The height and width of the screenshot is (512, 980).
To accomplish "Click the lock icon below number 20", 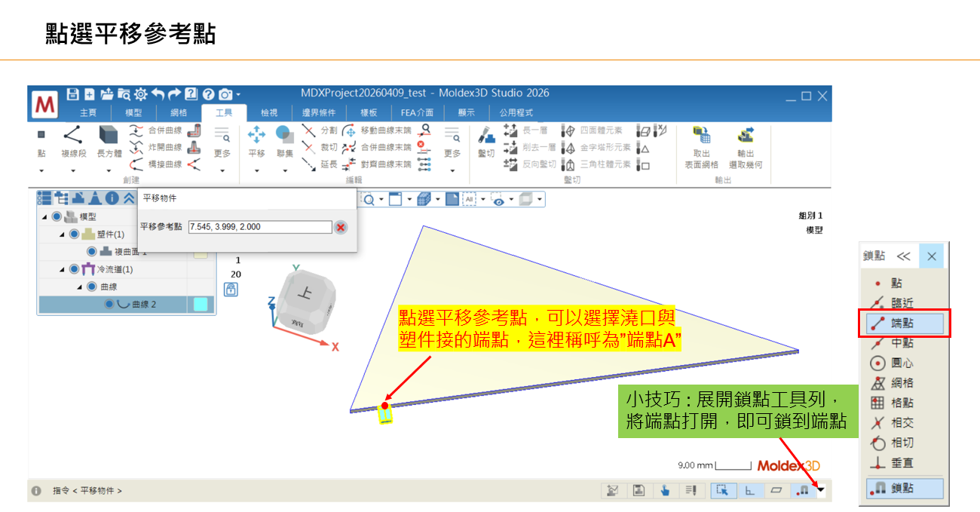I will [x=231, y=290].
